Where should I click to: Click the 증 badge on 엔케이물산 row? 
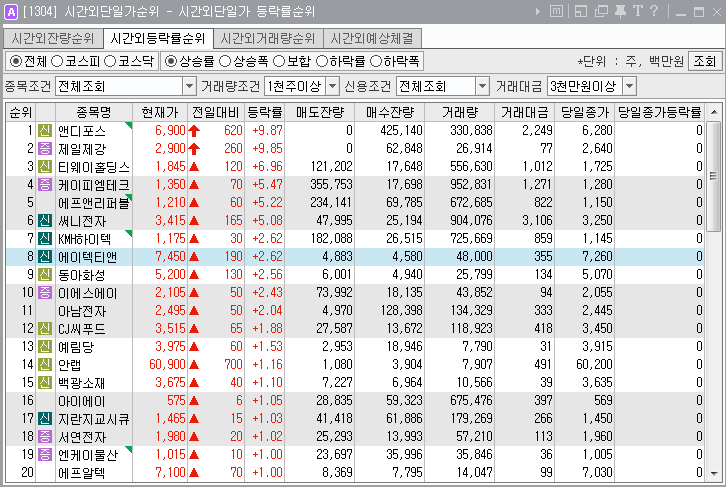tap(45, 455)
